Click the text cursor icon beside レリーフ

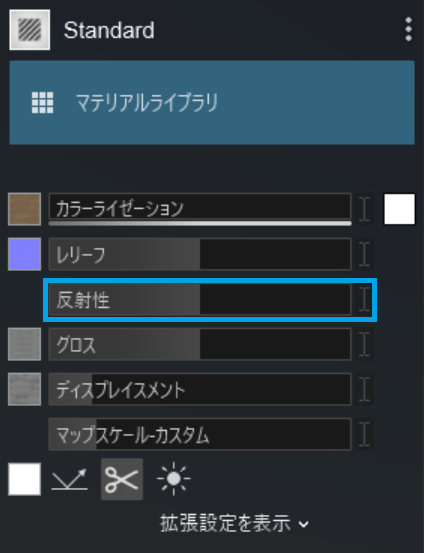[x=364, y=254]
